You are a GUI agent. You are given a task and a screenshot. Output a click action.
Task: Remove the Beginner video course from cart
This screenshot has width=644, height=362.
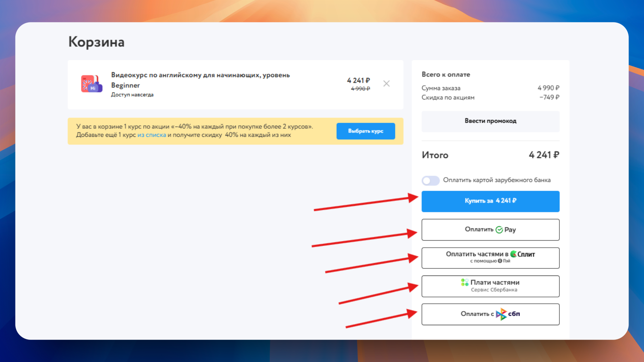pyautogui.click(x=386, y=83)
